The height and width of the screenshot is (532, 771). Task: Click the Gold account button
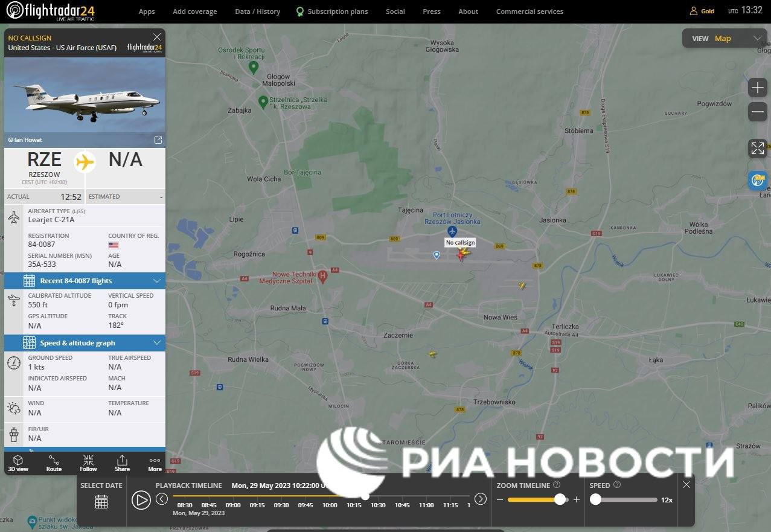click(x=702, y=11)
